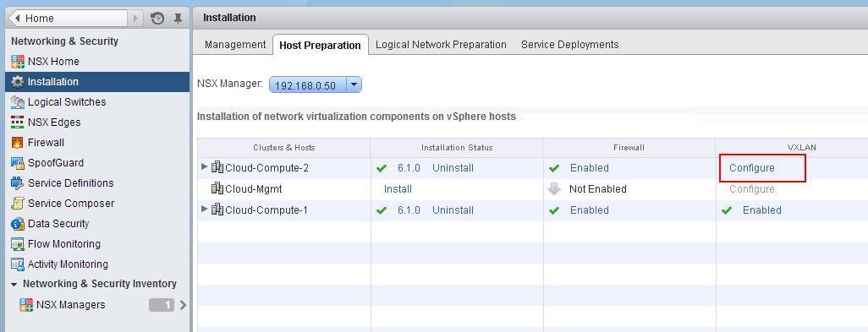Select the Cloud-Compute-2 cluster name
The image size is (868, 332).
pyautogui.click(x=266, y=168)
